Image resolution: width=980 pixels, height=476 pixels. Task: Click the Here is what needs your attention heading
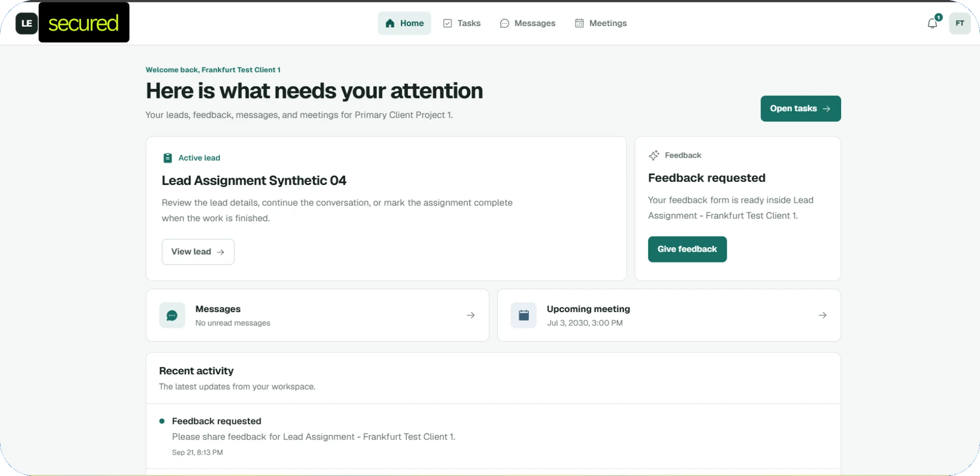pyautogui.click(x=314, y=91)
